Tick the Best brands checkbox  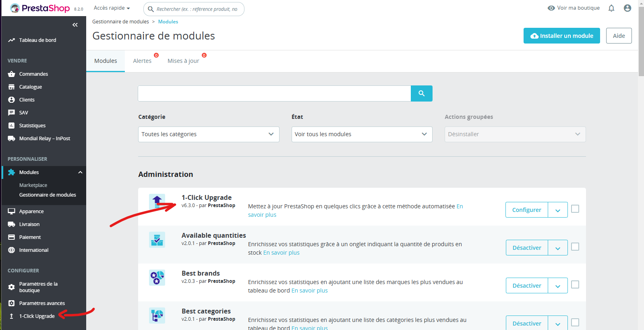tap(575, 284)
